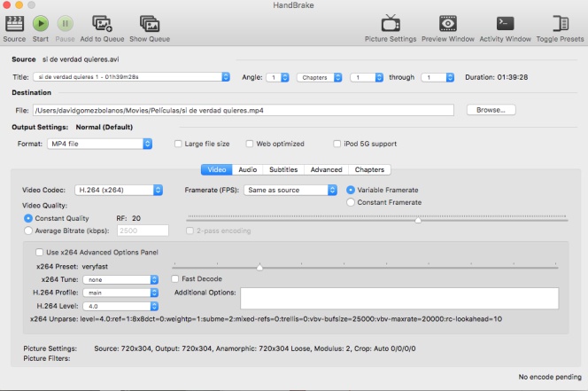Open the H.264 Level dropdown
This screenshot has width=588, height=391.
coord(120,306)
